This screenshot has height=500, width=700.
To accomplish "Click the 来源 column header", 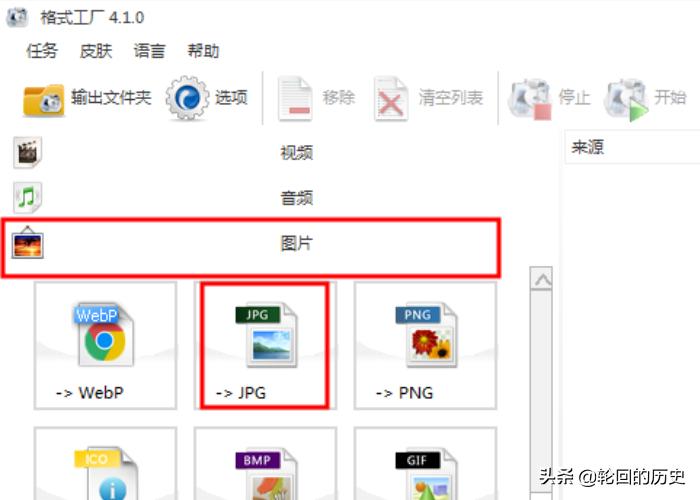I will pyautogui.click(x=632, y=147).
